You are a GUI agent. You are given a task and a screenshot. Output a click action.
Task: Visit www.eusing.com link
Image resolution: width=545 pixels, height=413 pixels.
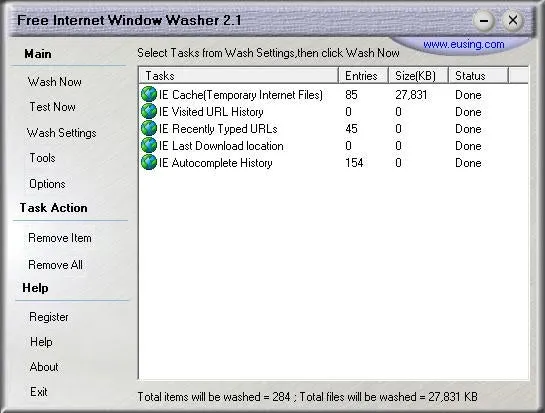463,44
